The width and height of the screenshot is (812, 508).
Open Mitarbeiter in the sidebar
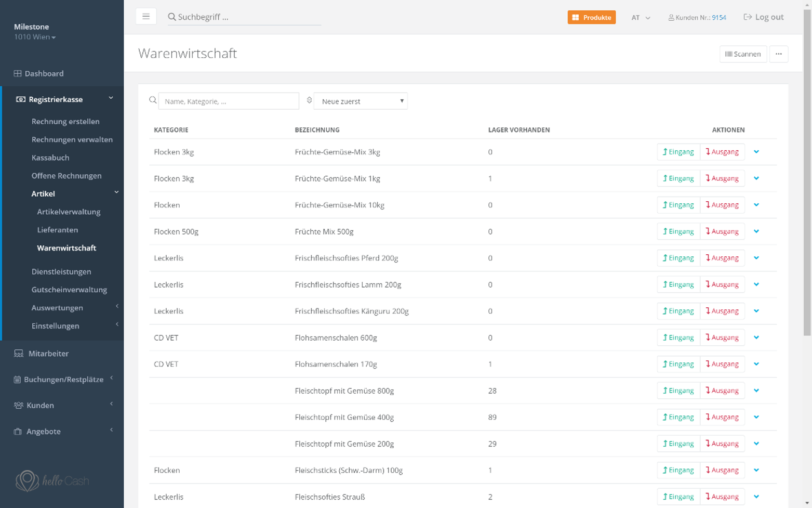pos(48,354)
